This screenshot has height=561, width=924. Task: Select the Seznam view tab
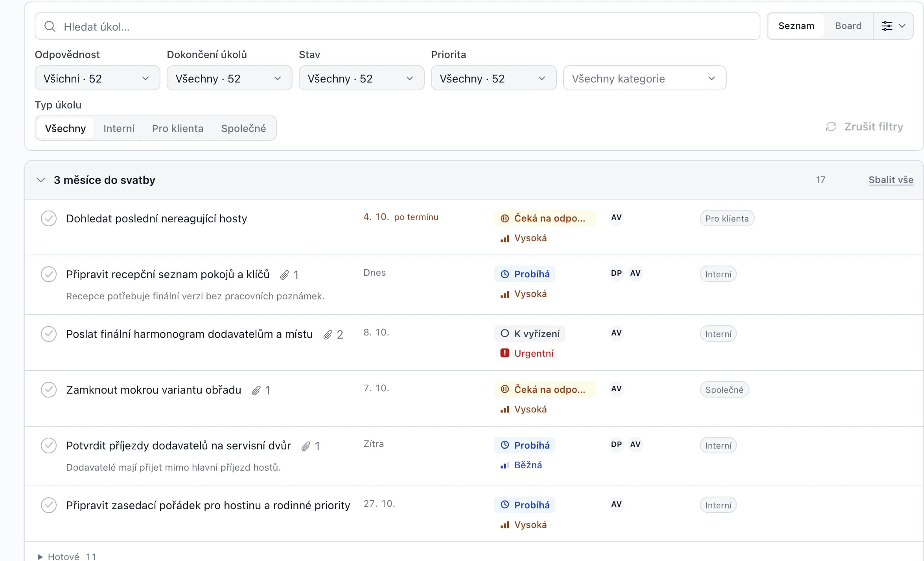pyautogui.click(x=797, y=26)
